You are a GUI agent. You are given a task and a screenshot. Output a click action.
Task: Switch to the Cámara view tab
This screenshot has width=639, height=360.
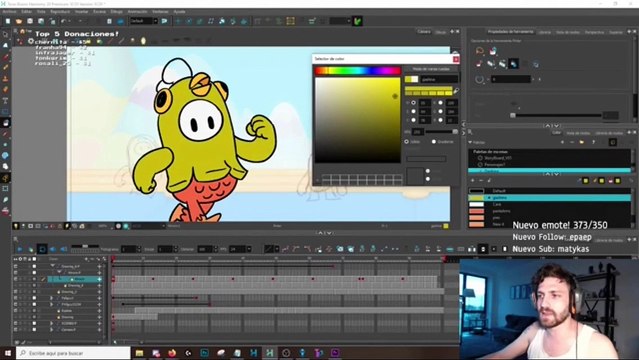(x=424, y=31)
